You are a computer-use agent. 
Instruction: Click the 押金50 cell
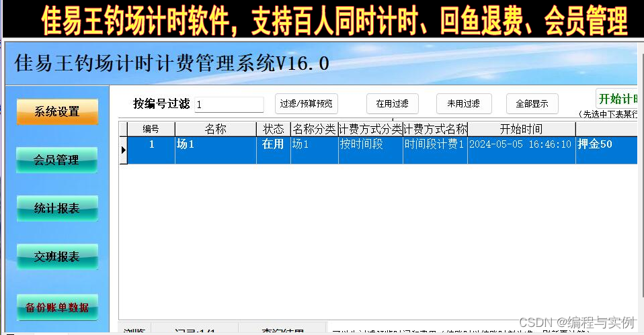coord(606,150)
